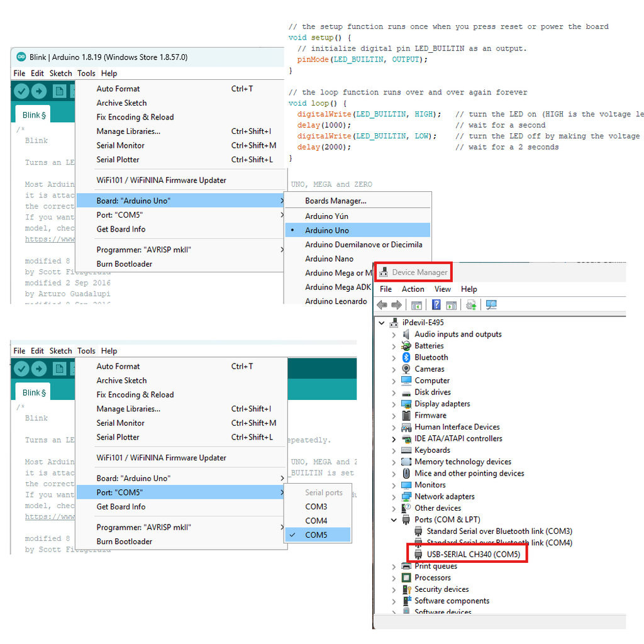Toggle the action pane icon in Device Manager toolbar
This screenshot has height=644, width=644.
(x=452, y=305)
